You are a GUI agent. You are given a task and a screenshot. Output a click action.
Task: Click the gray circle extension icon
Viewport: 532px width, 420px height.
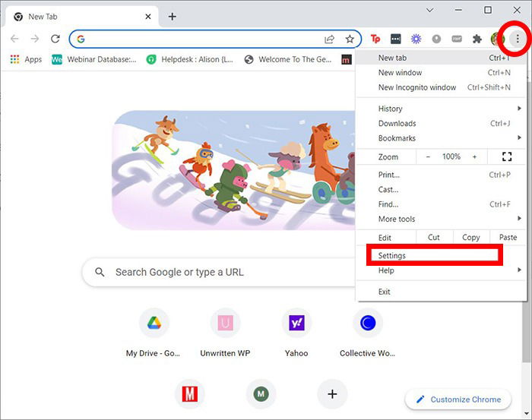click(436, 39)
